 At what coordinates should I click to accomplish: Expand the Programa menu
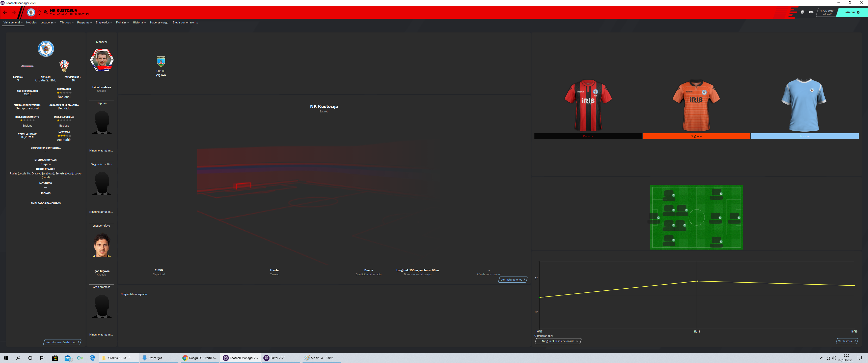click(x=85, y=22)
